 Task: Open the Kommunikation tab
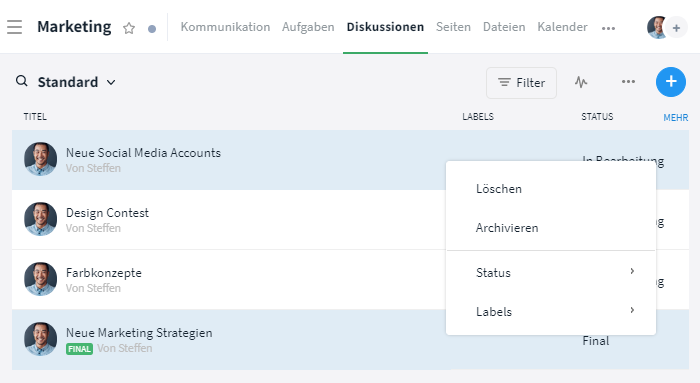tap(225, 27)
